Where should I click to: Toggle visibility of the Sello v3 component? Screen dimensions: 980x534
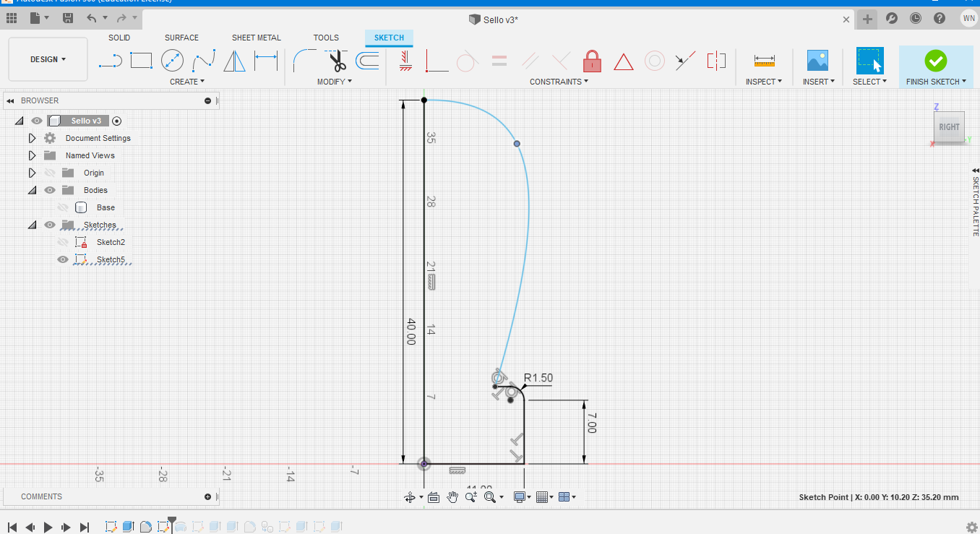pos(37,121)
